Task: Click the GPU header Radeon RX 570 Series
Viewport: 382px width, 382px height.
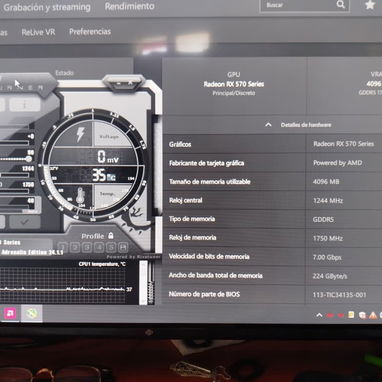Action: 234,84
